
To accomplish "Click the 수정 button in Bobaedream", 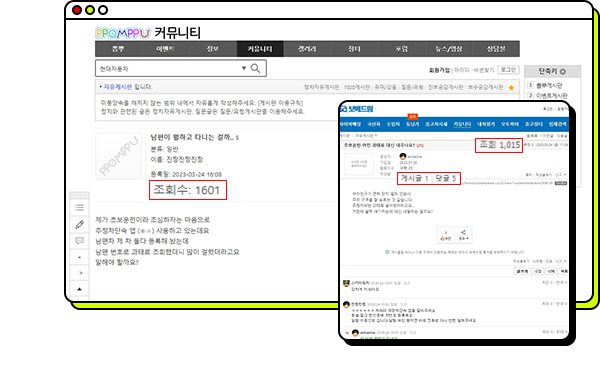I will tap(538, 271).
